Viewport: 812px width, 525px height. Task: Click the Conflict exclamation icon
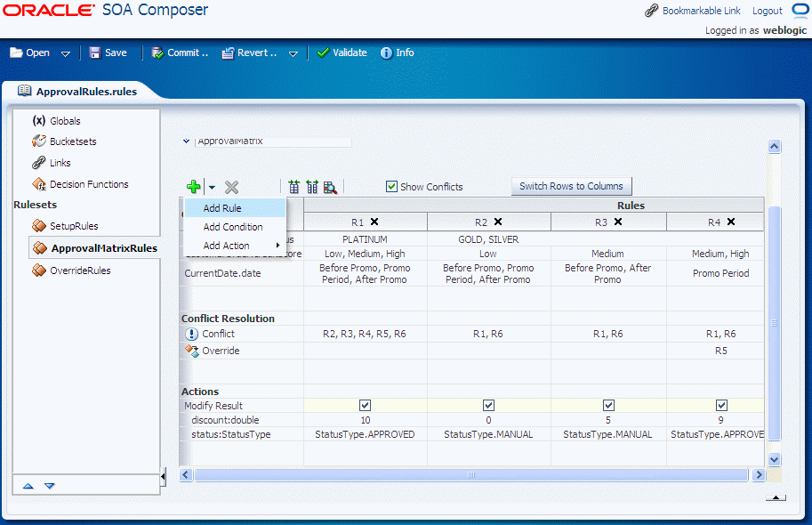pyautogui.click(x=191, y=334)
